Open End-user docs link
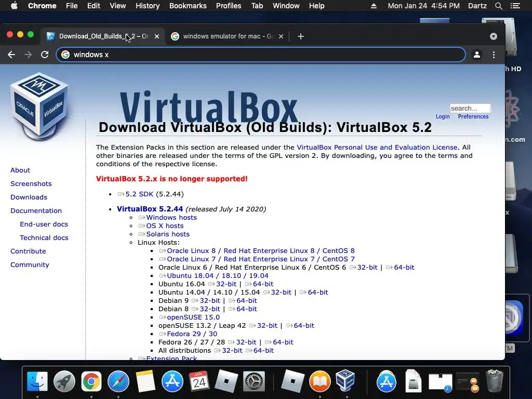The image size is (532, 399). pyautogui.click(x=44, y=224)
